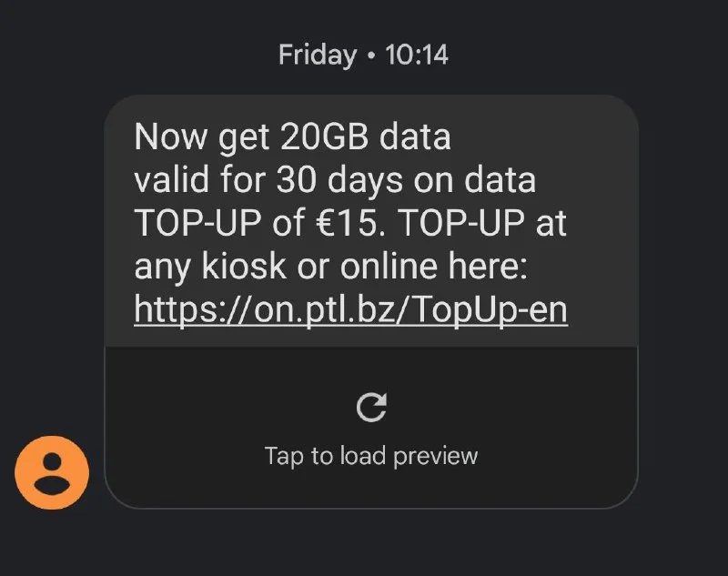Click the person silhouette inside the avatar
Image resolution: width=728 pixels, height=576 pixels.
point(52,473)
